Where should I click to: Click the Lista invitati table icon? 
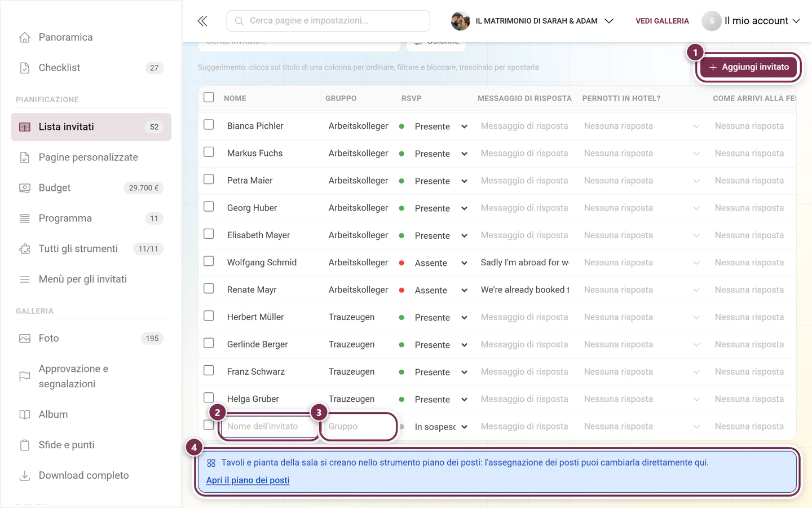pyautogui.click(x=25, y=127)
